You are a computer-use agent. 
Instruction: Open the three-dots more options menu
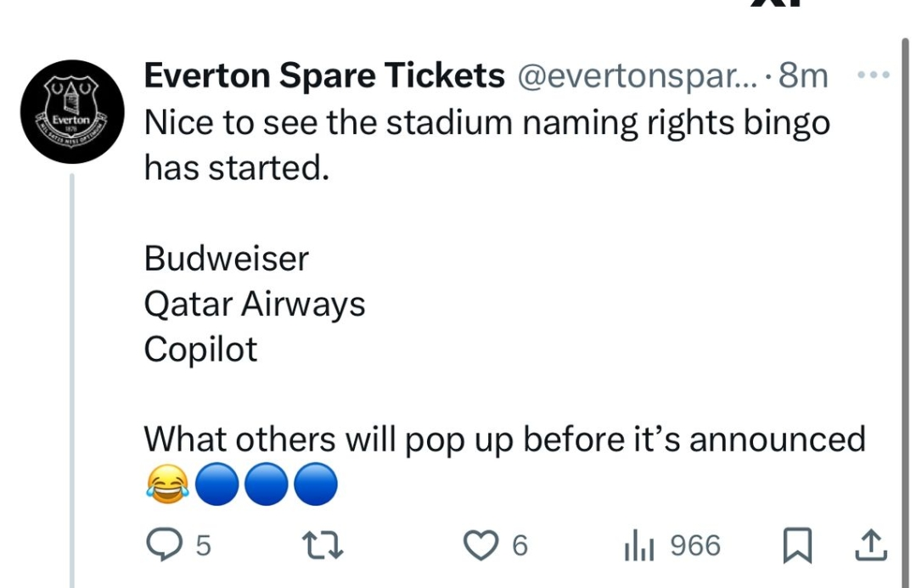tap(872, 76)
